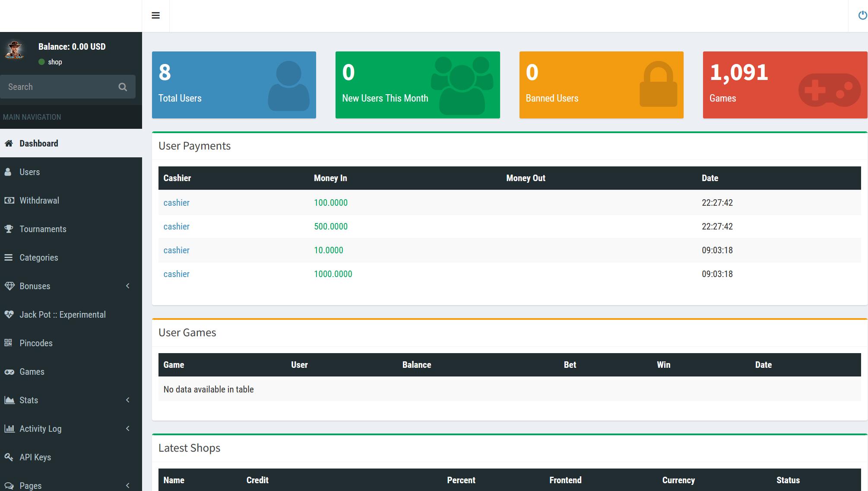Click the Jack Pot heartbeat icon
The height and width of the screenshot is (491, 868).
point(9,315)
